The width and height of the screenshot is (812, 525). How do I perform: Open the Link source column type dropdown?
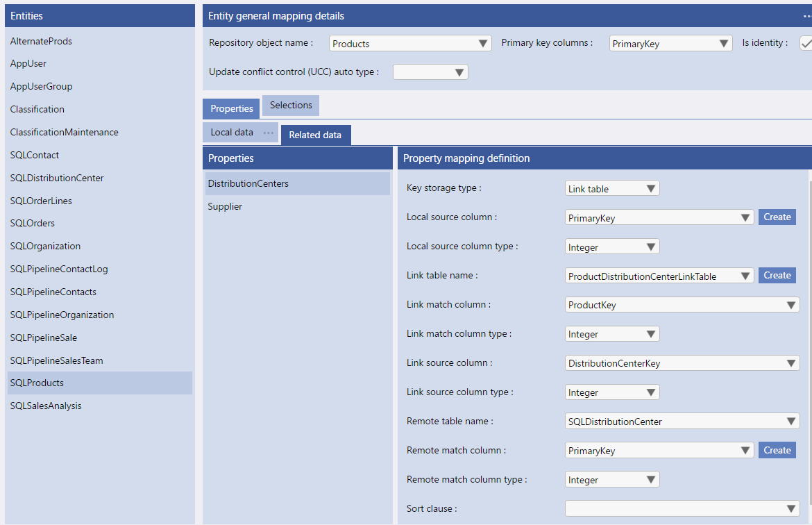click(612, 392)
